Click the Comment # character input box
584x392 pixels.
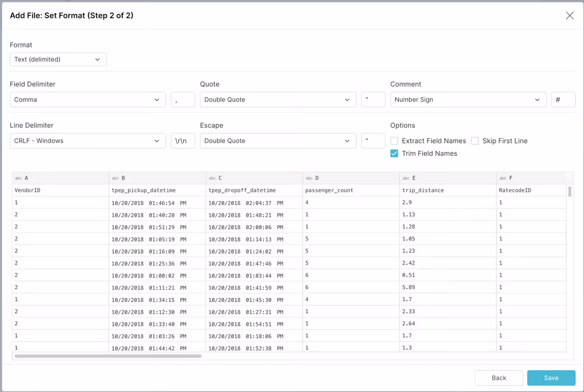click(563, 99)
